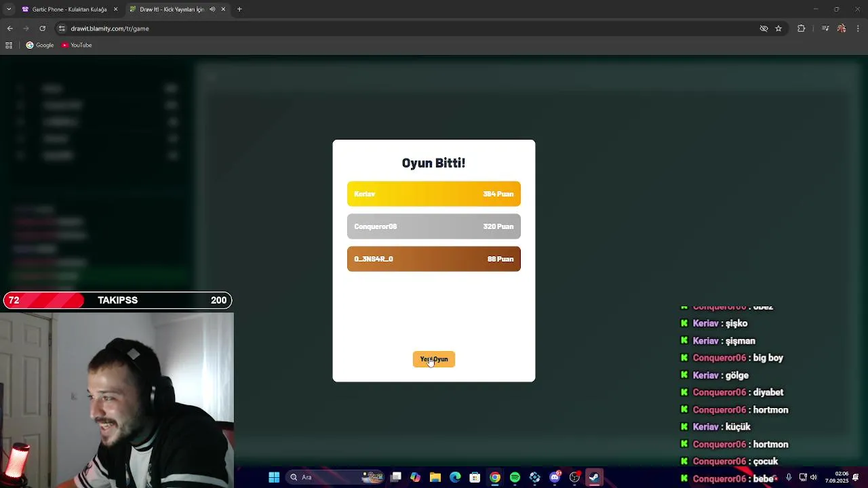Click the crossed-out eye icon in address bar

[764, 28]
